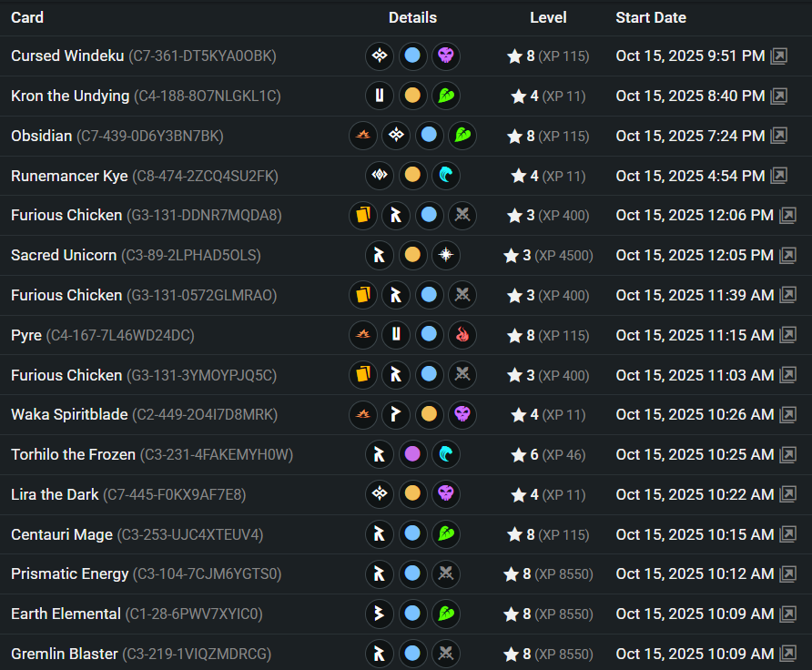
Task: Open the Lira the Dark card name
Action: click(x=56, y=494)
